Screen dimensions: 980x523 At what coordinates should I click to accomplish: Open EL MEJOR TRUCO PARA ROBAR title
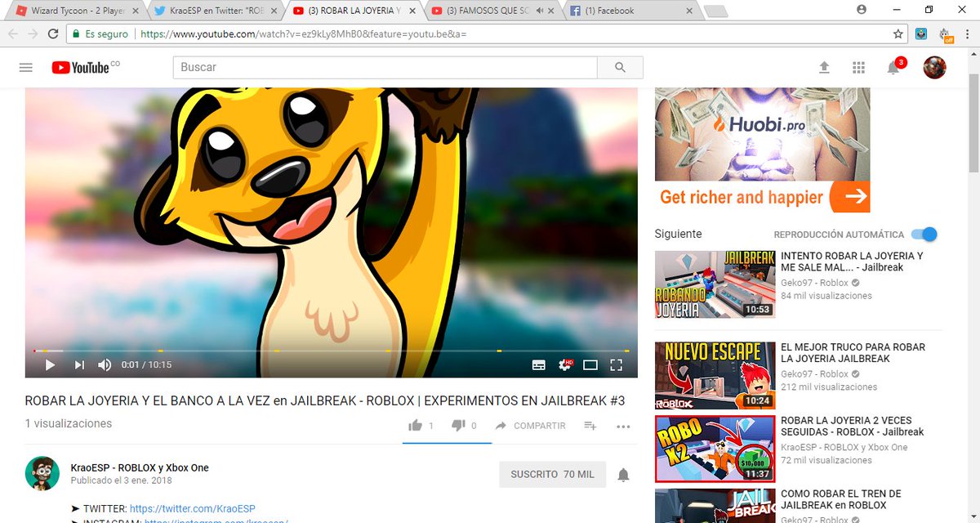[x=853, y=353]
